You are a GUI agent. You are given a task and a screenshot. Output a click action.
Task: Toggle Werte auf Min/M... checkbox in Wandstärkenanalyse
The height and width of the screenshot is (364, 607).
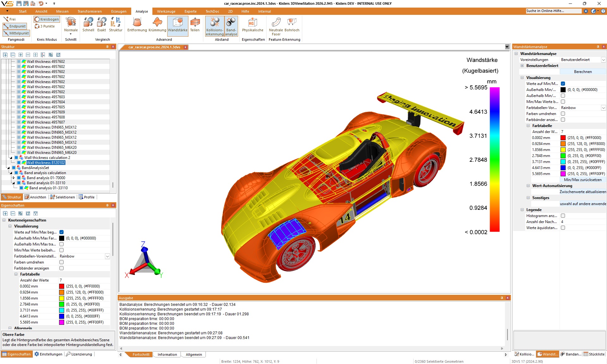coord(563,84)
